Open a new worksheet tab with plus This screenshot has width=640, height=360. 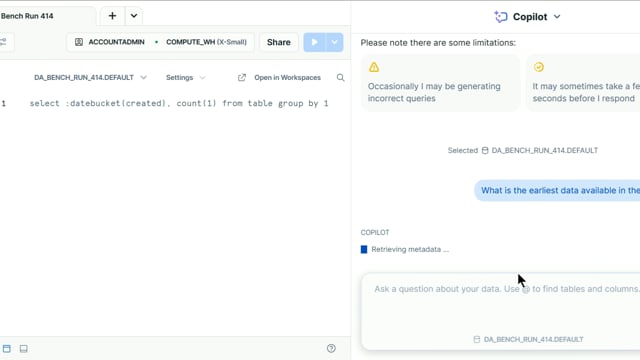tap(112, 16)
